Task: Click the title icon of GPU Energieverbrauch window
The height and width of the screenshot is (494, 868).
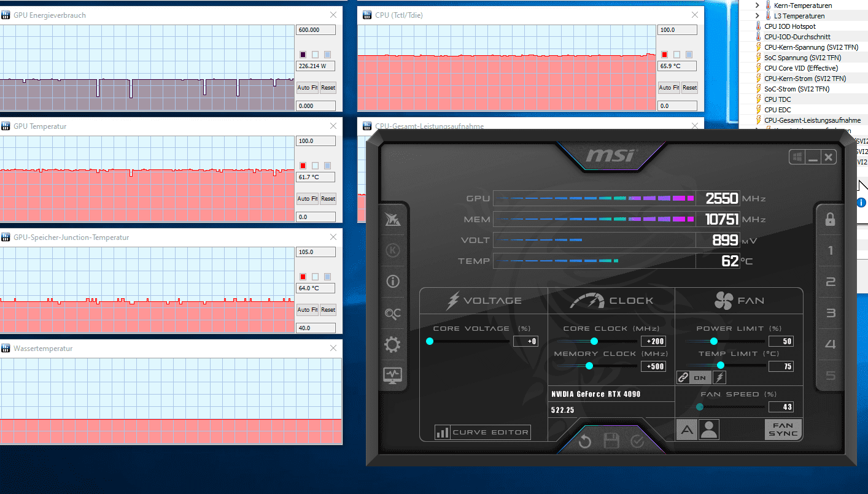Action: 6,15
